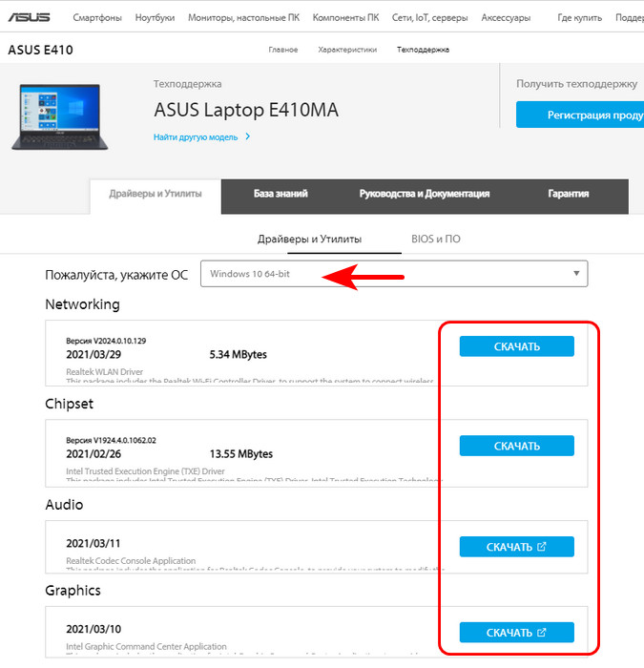The image size is (644, 668).
Task: Click external link icon on Graphics download
Action: tap(541, 633)
